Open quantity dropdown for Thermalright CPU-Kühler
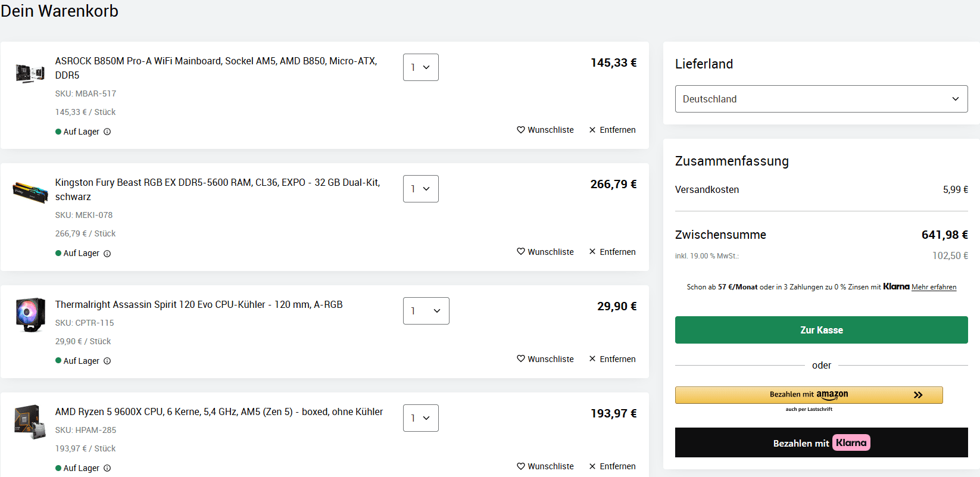The width and height of the screenshot is (980, 477). click(426, 311)
